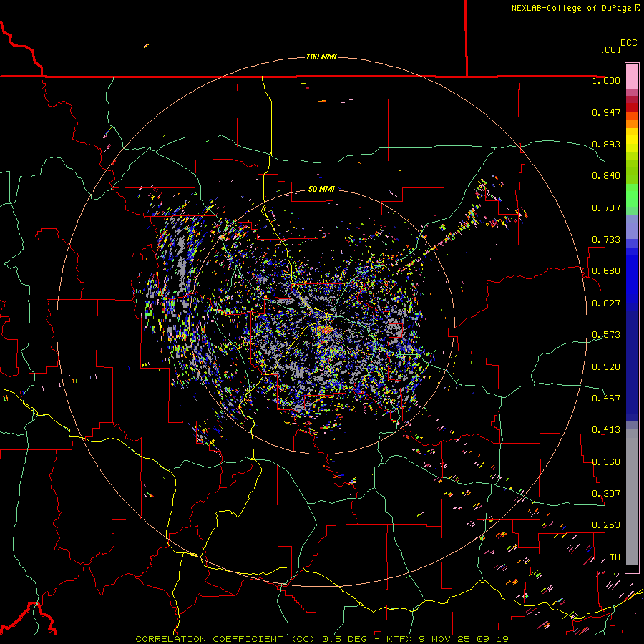Click the 0.307 scale value

pos(606,494)
